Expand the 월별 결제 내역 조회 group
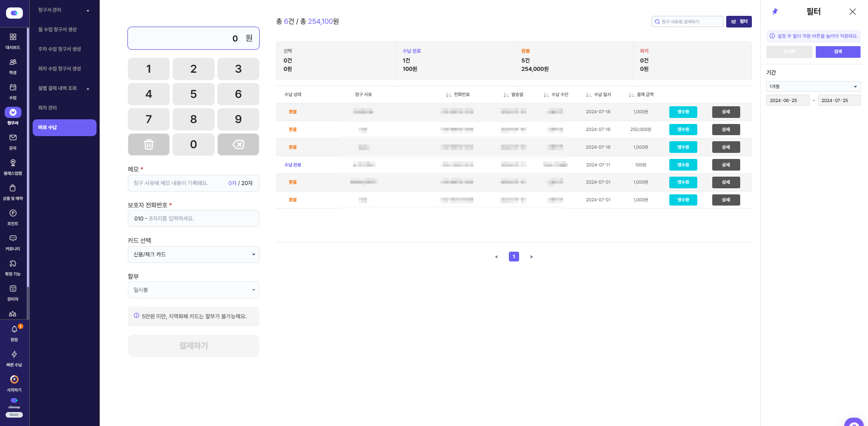The height and width of the screenshot is (426, 868). [x=64, y=89]
